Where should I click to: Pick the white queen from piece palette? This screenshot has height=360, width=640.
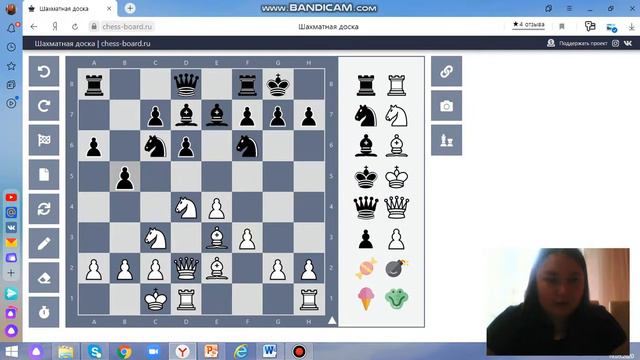[x=396, y=207]
